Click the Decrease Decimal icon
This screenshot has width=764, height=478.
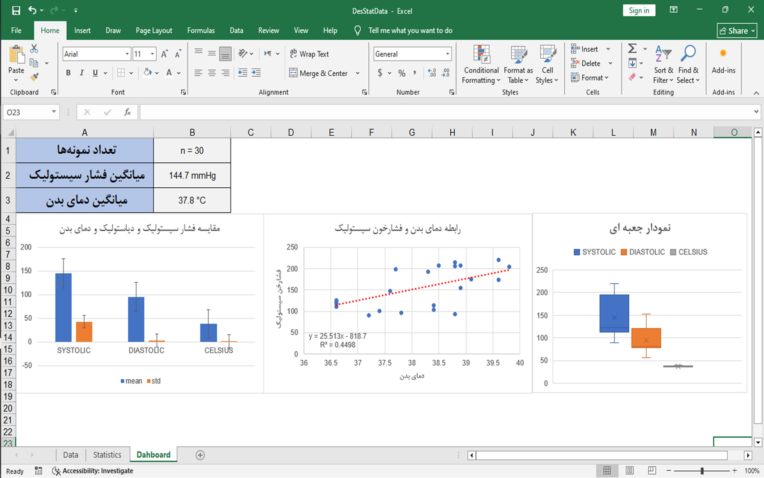[x=445, y=73]
